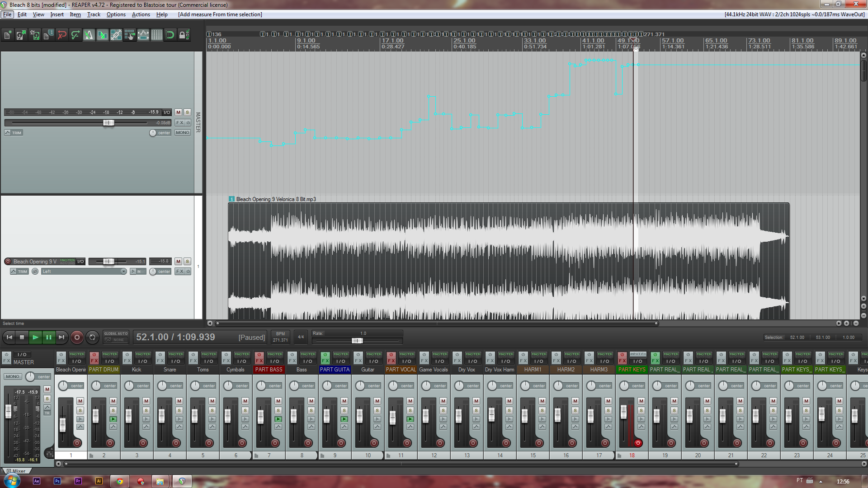Click the red Undo arrow icon
This screenshot has height=488, width=868.
[x=62, y=35]
